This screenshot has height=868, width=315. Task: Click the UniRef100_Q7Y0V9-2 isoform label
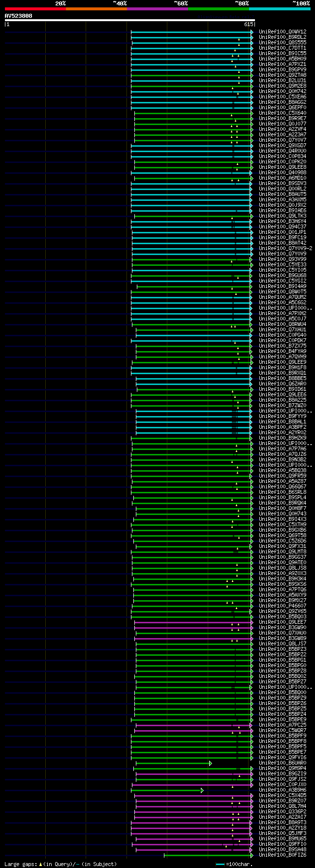pos(285,249)
